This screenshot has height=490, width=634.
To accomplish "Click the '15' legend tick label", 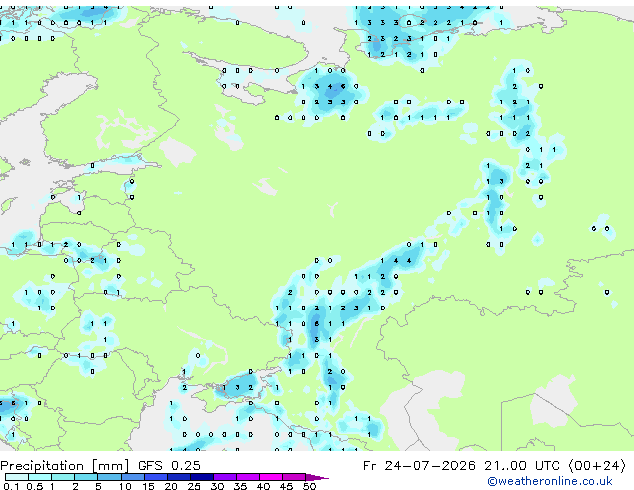I will (148, 486).
